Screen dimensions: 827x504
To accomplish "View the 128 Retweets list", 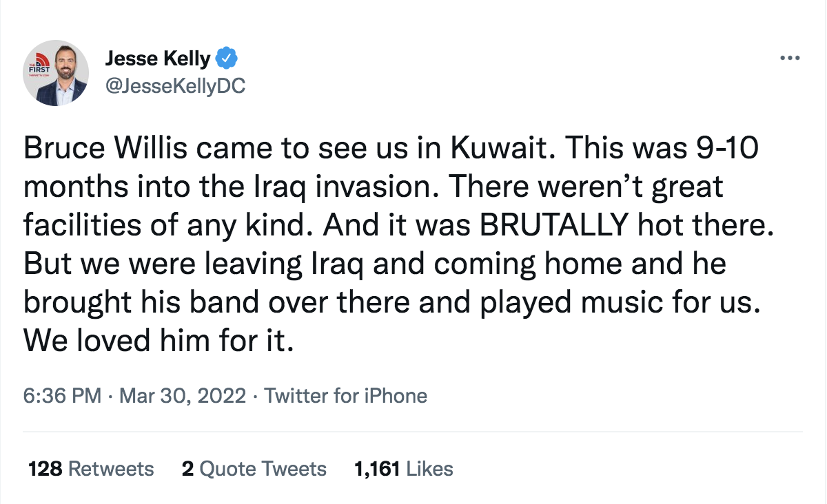I will [91, 469].
